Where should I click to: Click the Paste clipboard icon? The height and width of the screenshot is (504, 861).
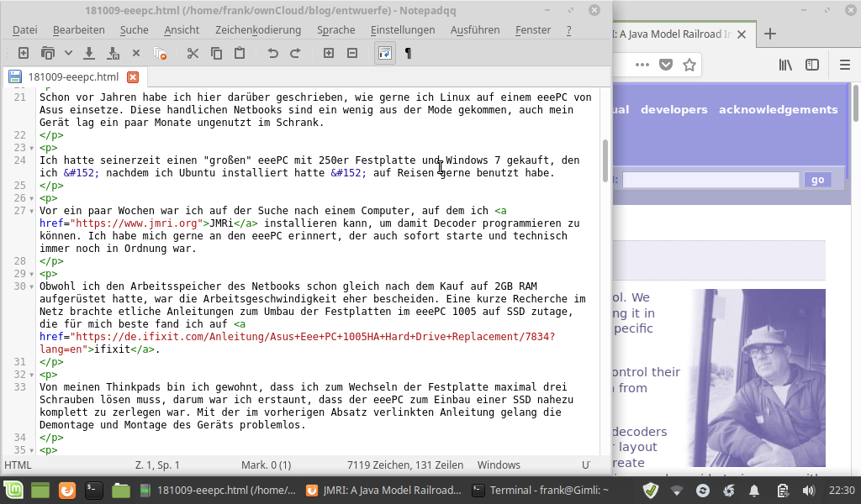[240, 53]
